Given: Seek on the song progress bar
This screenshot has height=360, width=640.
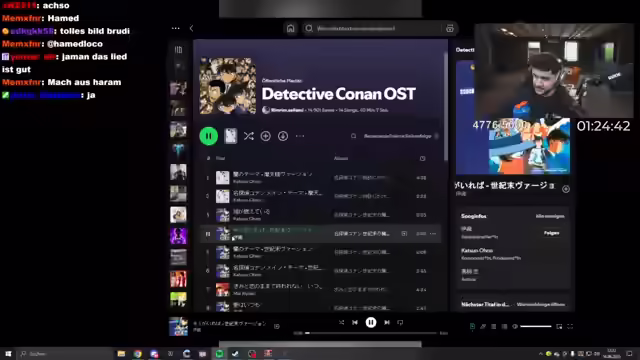Looking at the screenshot, I should click(371, 333).
